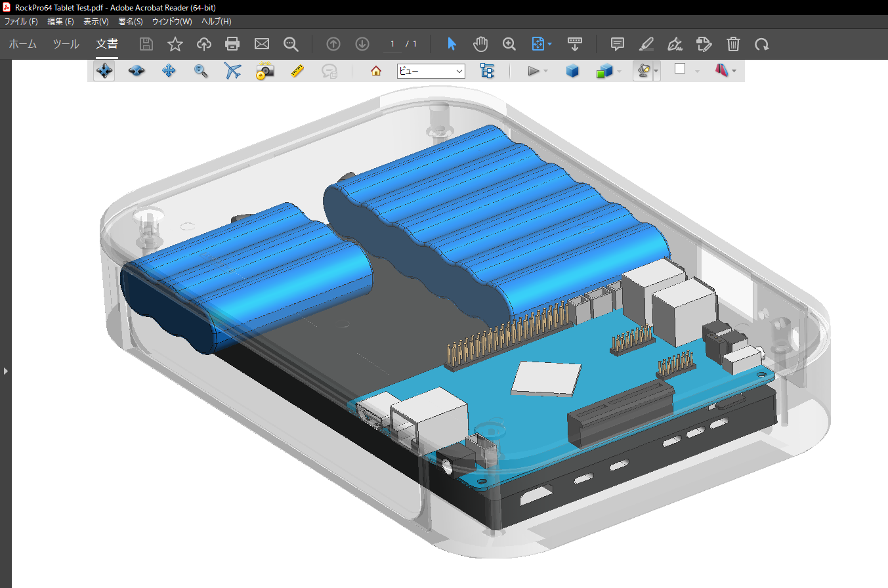Open the 編集(E) menu
Screen dimensions: 888x588
click(60, 22)
